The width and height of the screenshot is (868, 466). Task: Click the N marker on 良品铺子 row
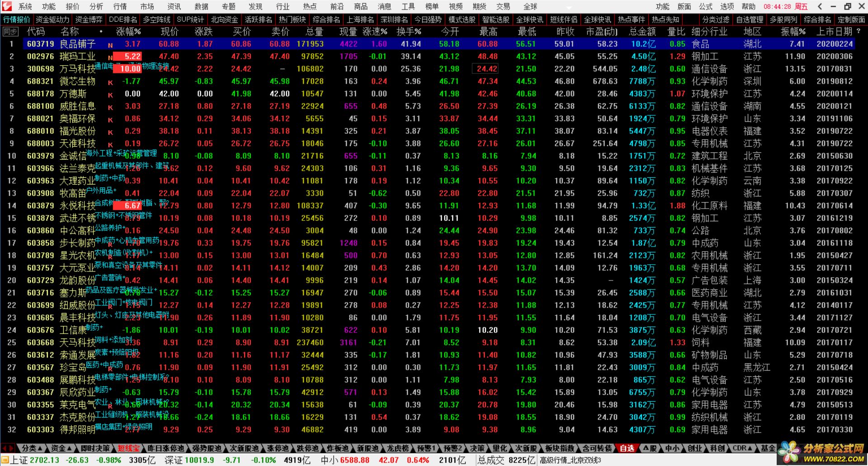coord(110,45)
